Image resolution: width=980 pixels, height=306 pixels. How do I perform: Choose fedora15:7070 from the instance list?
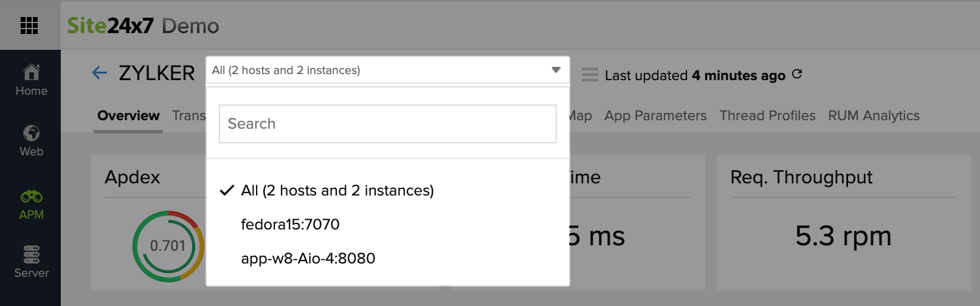point(290,225)
